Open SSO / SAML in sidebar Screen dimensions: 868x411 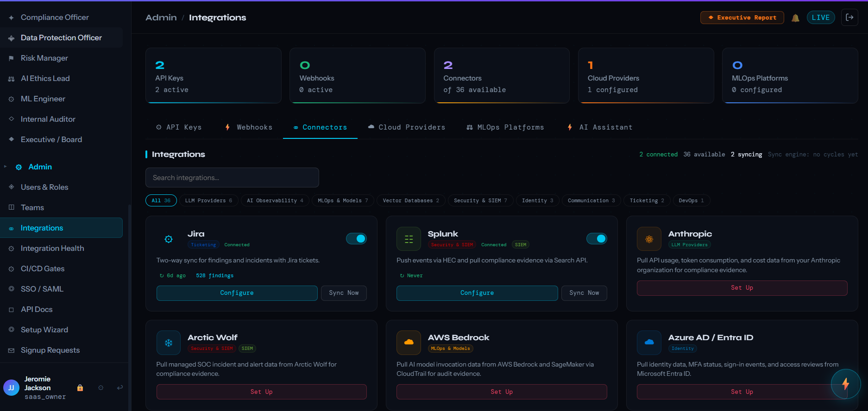(x=61, y=289)
